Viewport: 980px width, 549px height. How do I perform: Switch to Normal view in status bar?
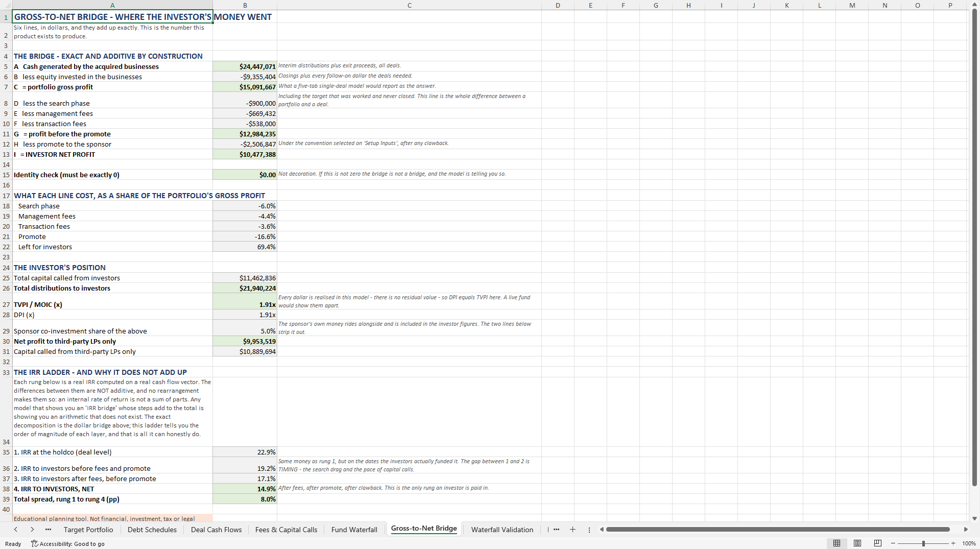pyautogui.click(x=836, y=543)
